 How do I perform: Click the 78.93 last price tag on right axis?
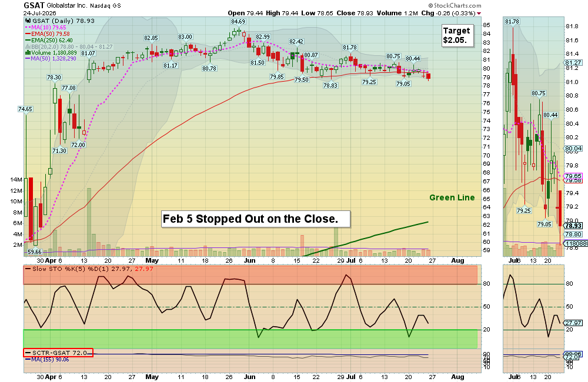pyautogui.click(x=573, y=226)
